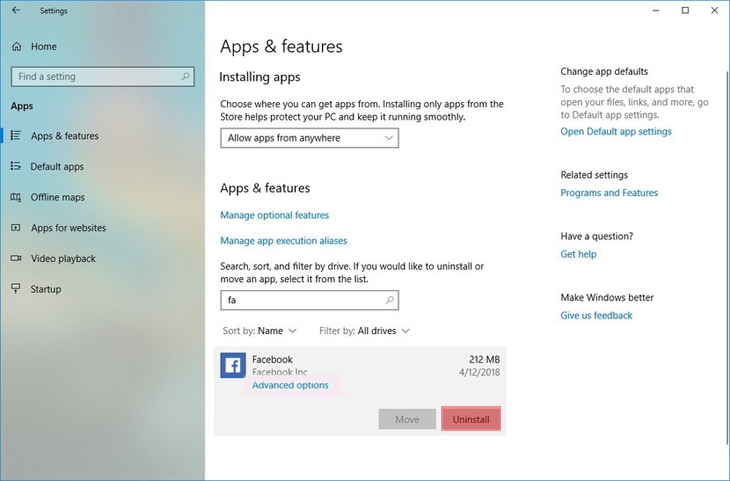Image resolution: width=730 pixels, height=481 pixels.
Task: Click the Apps for websites icon
Action: click(x=16, y=228)
